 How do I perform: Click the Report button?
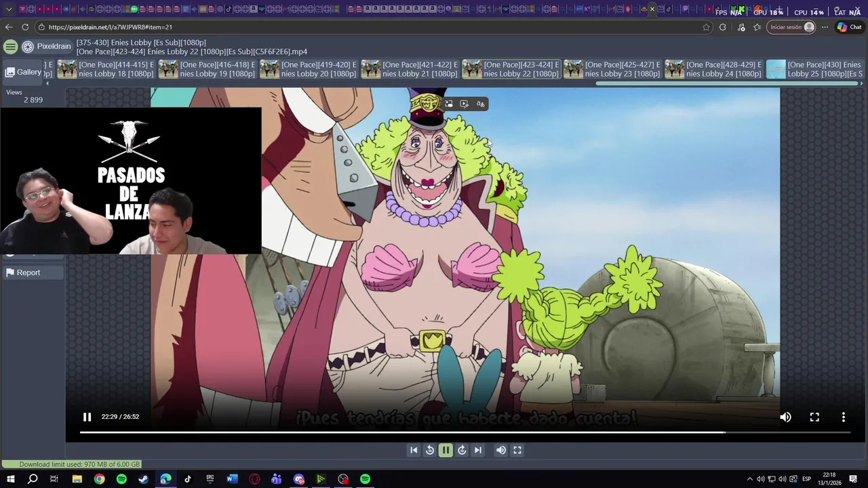(33, 272)
